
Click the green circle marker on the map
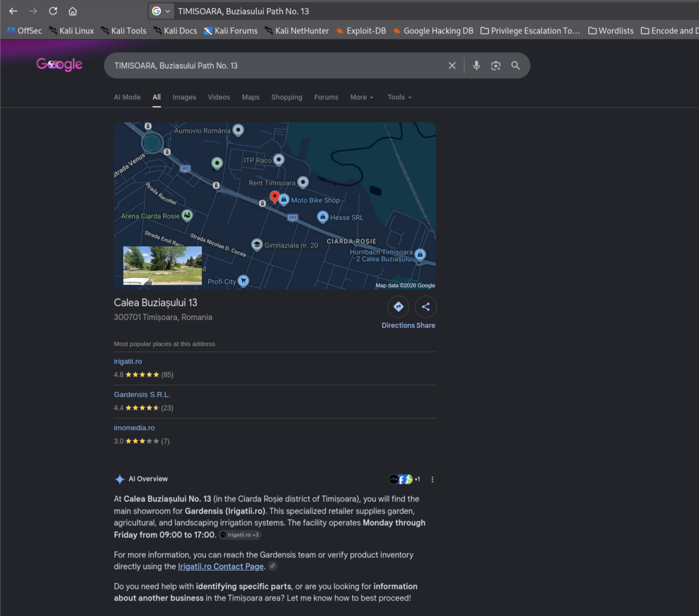pyautogui.click(x=217, y=163)
